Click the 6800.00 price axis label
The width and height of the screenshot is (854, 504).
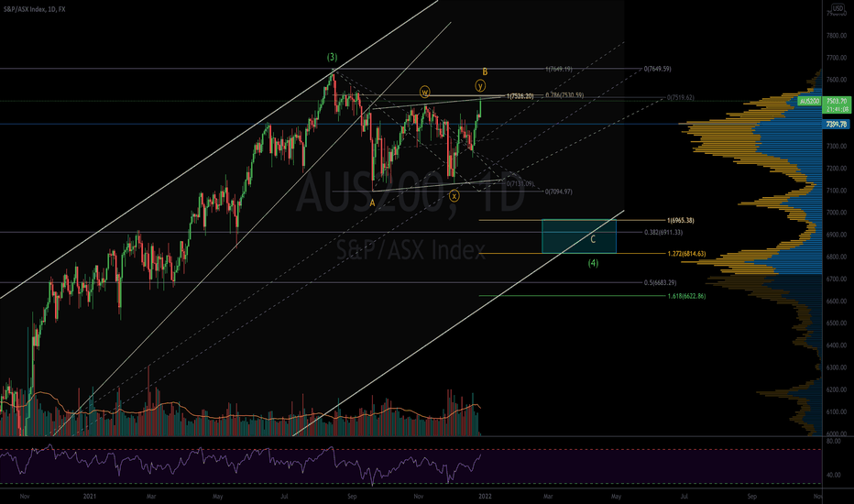[836, 257]
